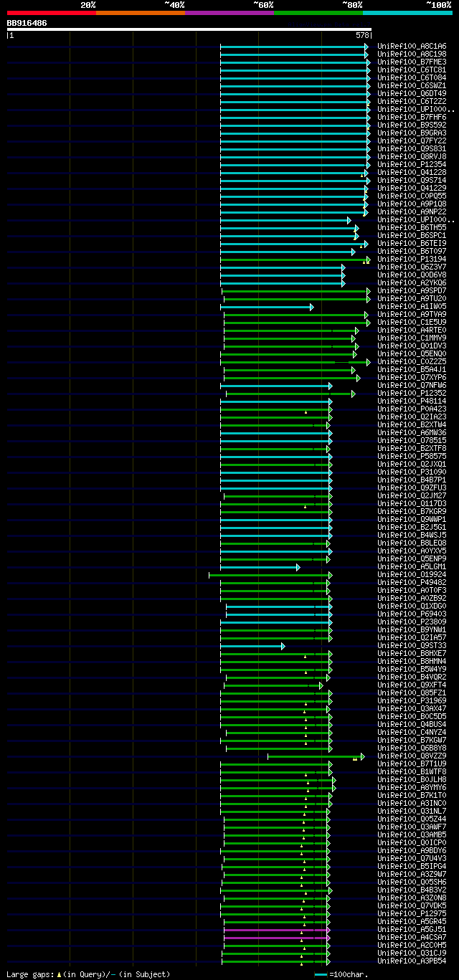Open hit UniRef100_A8C1A6
459x980 pixels.
pyautogui.click(x=412, y=46)
